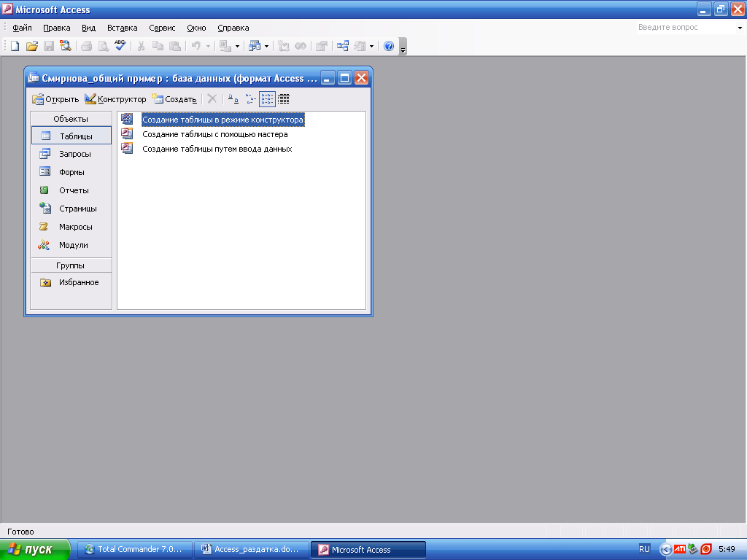Open the Вид menu
This screenshot has width=747, height=560.
pyautogui.click(x=88, y=28)
